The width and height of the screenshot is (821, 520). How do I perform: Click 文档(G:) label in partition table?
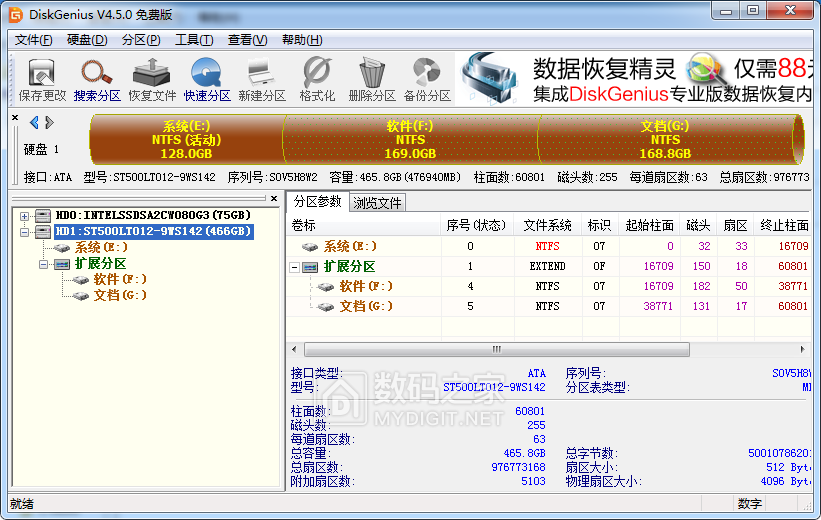coord(365,306)
